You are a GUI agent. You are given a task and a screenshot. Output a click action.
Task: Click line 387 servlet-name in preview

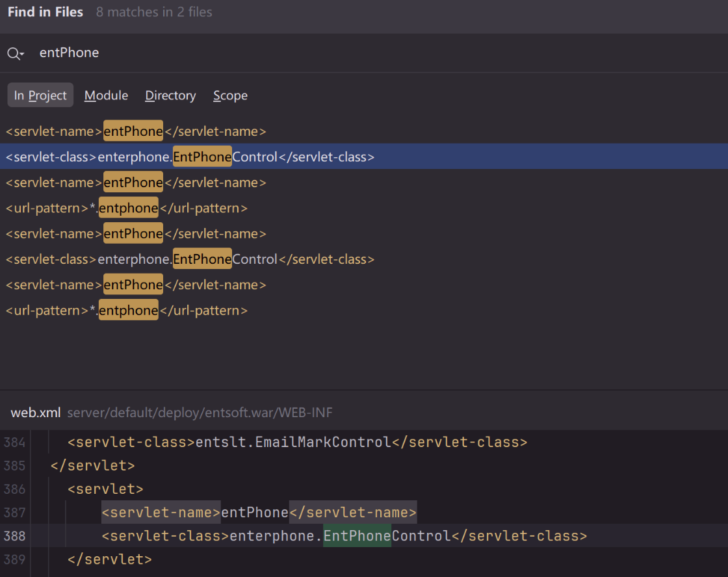[259, 513]
